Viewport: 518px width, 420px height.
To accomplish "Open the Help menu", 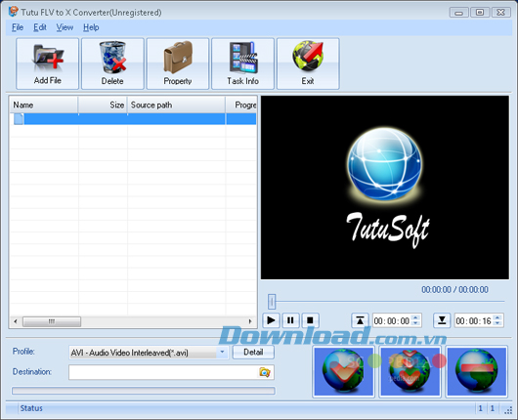I will (x=91, y=27).
